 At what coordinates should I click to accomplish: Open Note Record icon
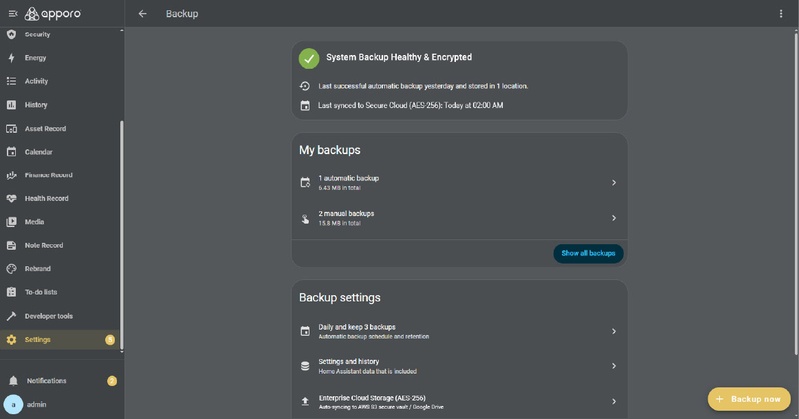coord(11,245)
